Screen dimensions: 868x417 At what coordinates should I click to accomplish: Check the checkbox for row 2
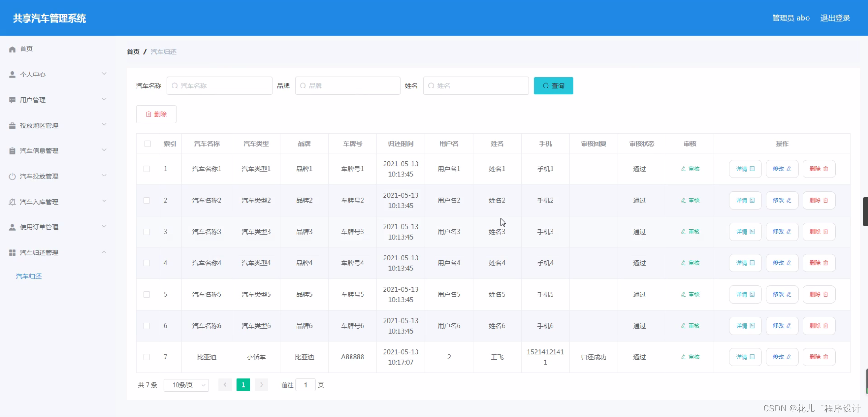[147, 200]
